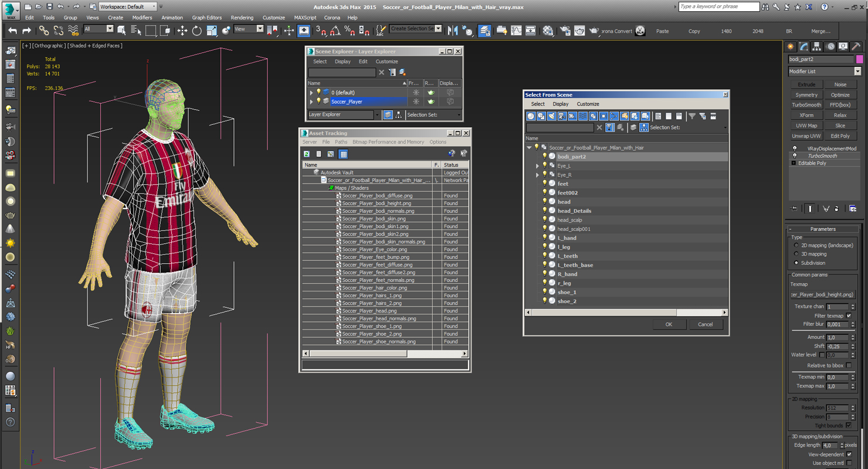Click Configure Modifier Sets icon
This screenshot has width=868, height=469.
853,209
